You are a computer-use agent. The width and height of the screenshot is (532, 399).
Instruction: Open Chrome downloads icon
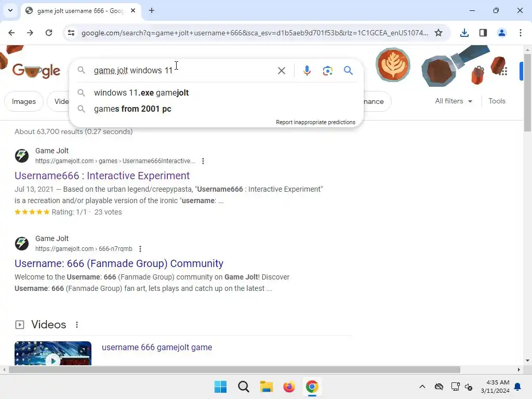[464, 33]
